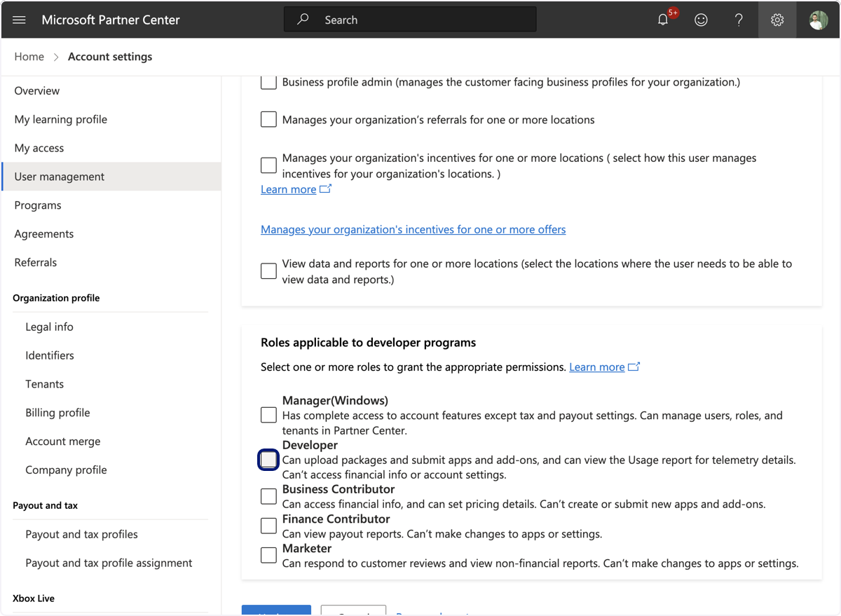
Task: Open Agreements section
Action: tap(44, 234)
